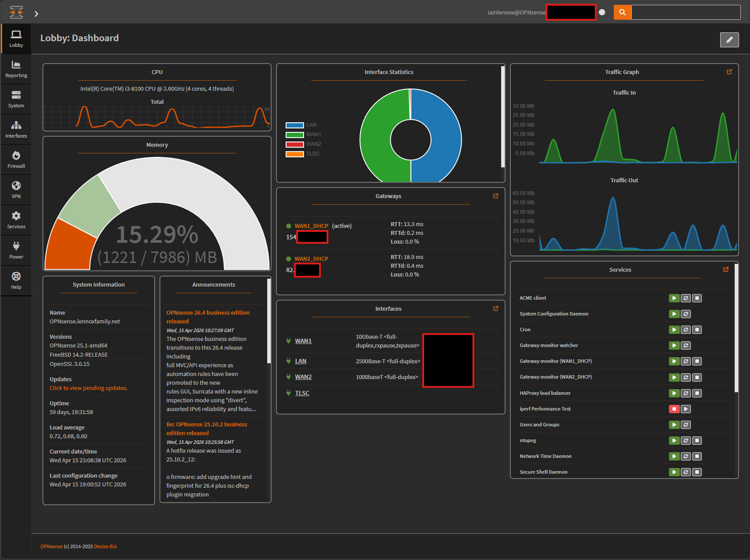The height and width of the screenshot is (560, 750).
Task: Open the Reporting sidebar menu
Action: [16, 69]
